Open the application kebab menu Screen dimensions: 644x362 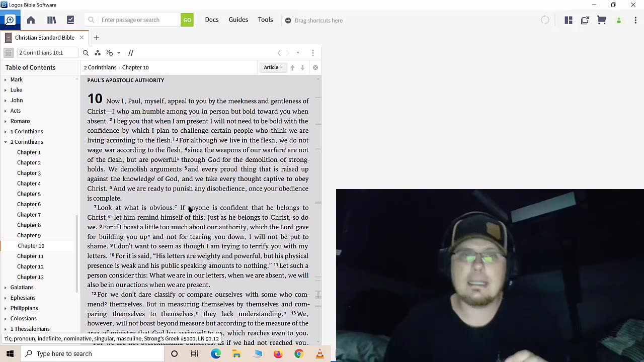pos(635,20)
